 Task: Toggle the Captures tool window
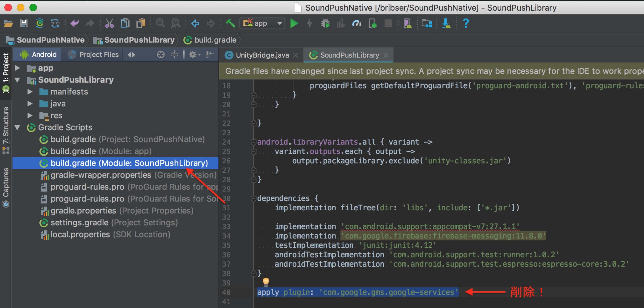click(6, 187)
